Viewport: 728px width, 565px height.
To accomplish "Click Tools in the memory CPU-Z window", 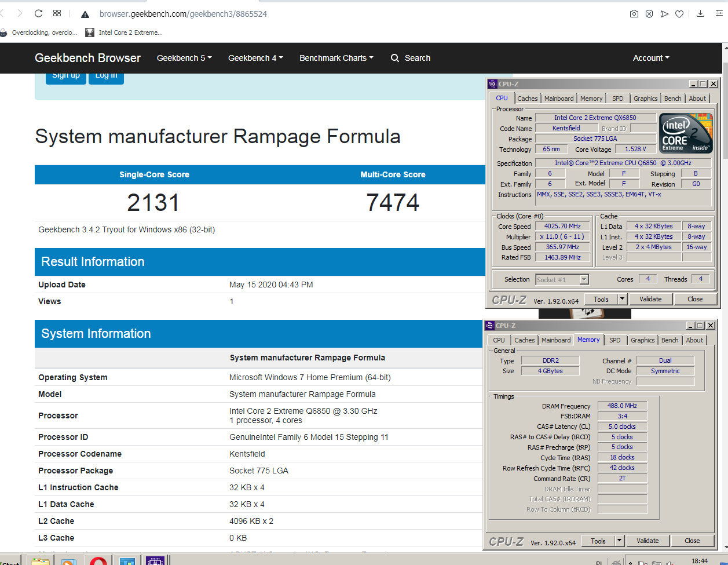I will point(598,541).
